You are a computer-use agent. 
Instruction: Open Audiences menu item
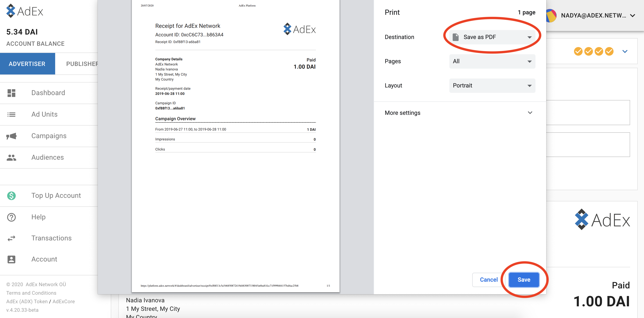pos(48,157)
